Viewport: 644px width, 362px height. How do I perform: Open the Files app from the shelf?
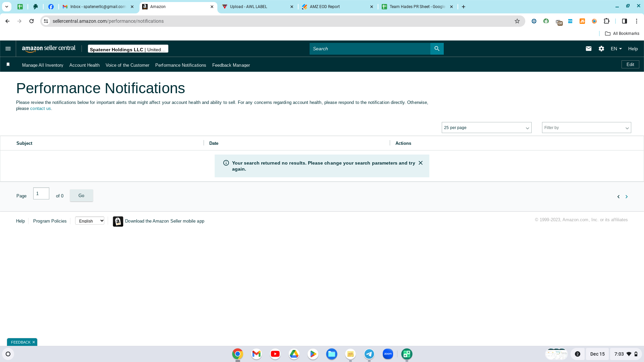[331, 354]
